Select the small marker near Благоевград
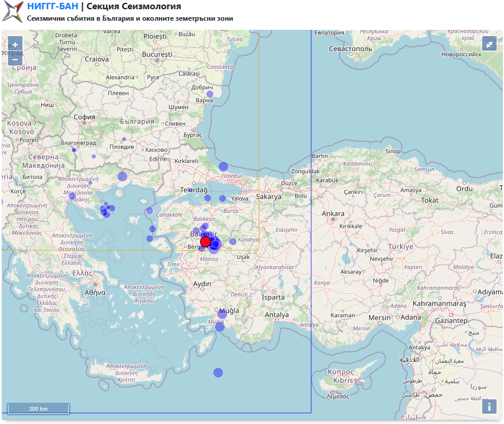 pos(74,150)
